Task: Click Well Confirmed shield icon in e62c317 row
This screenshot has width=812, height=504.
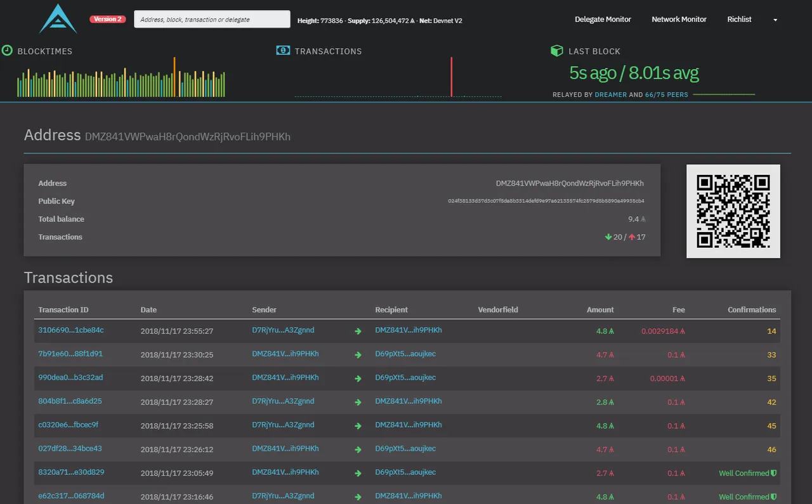Action: (774, 497)
